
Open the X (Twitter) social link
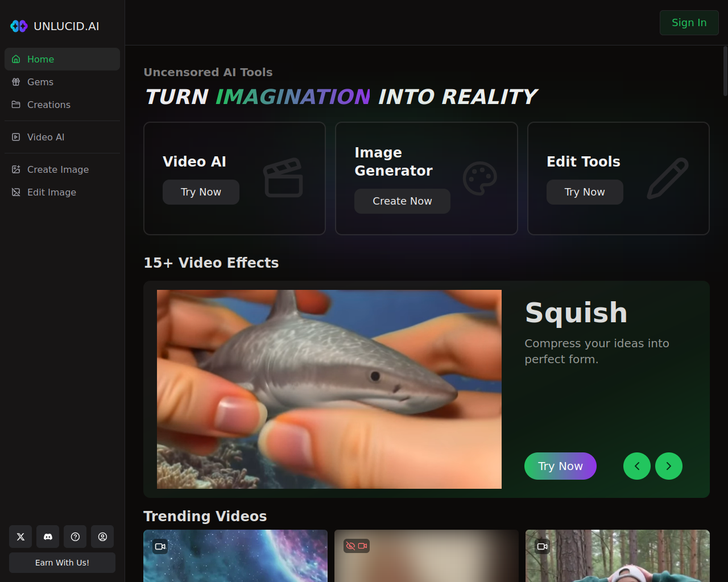[20, 537]
